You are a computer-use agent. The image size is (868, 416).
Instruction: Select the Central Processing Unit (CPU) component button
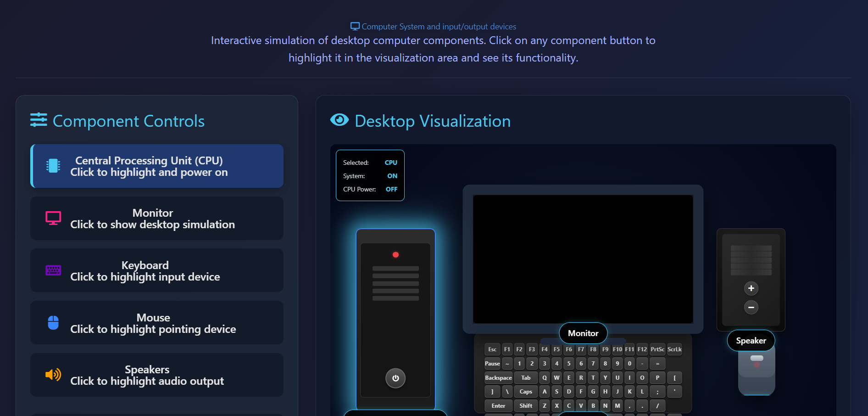(157, 166)
